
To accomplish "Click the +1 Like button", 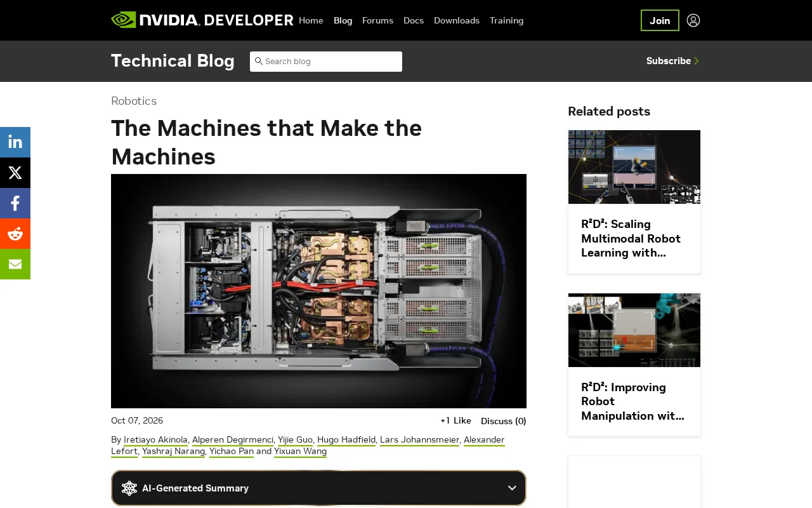I will click(x=455, y=420).
